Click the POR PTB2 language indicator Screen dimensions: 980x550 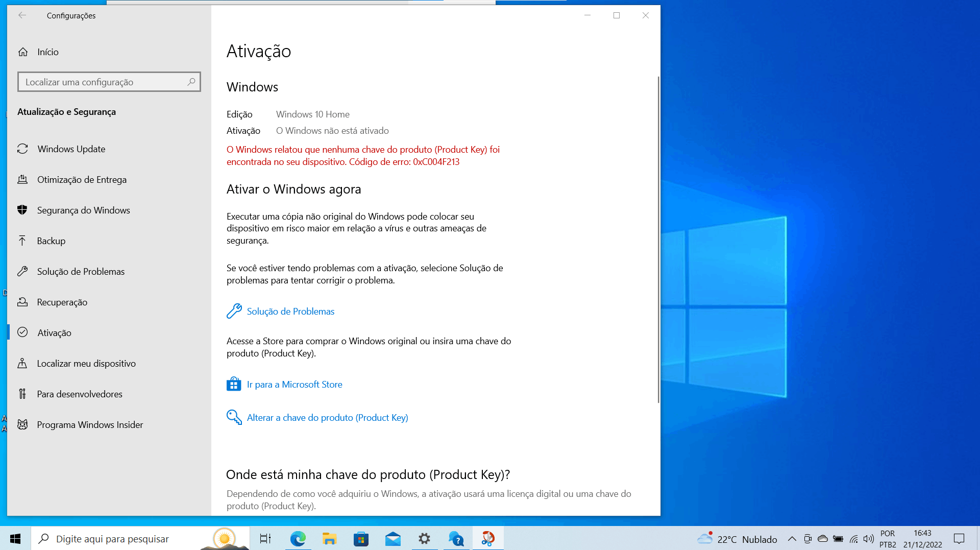888,539
